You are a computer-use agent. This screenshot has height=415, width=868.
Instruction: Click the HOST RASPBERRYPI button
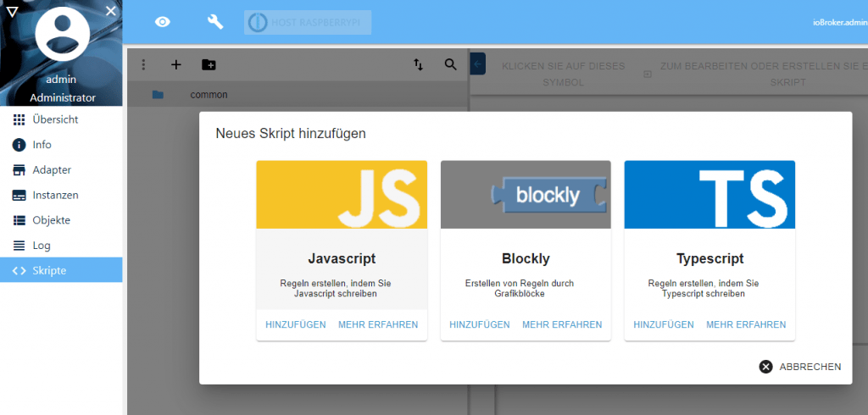click(x=308, y=23)
